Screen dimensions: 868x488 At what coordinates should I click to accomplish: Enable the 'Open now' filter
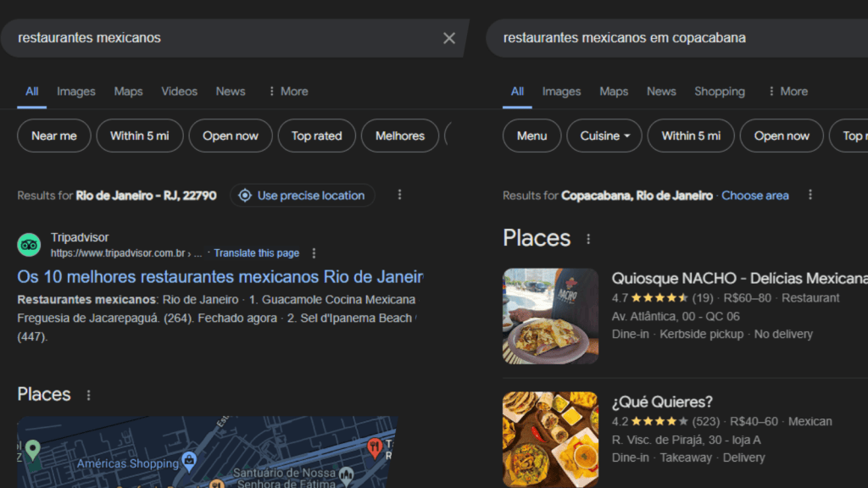point(230,136)
